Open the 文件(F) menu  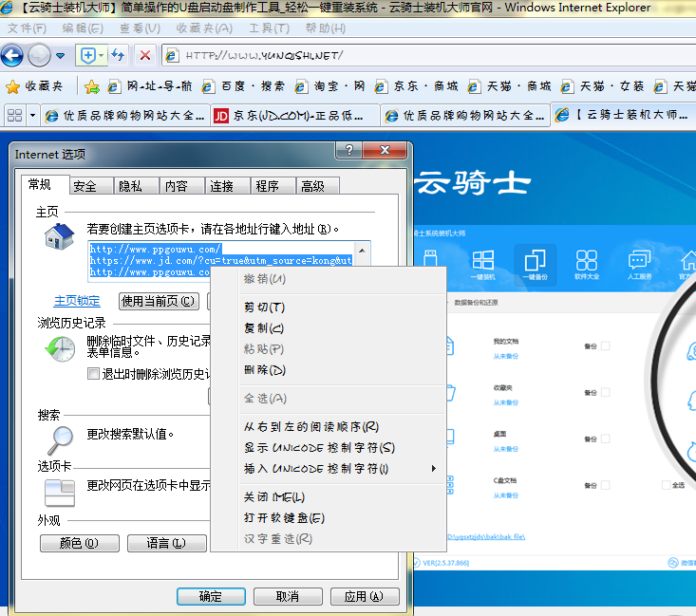(27, 28)
